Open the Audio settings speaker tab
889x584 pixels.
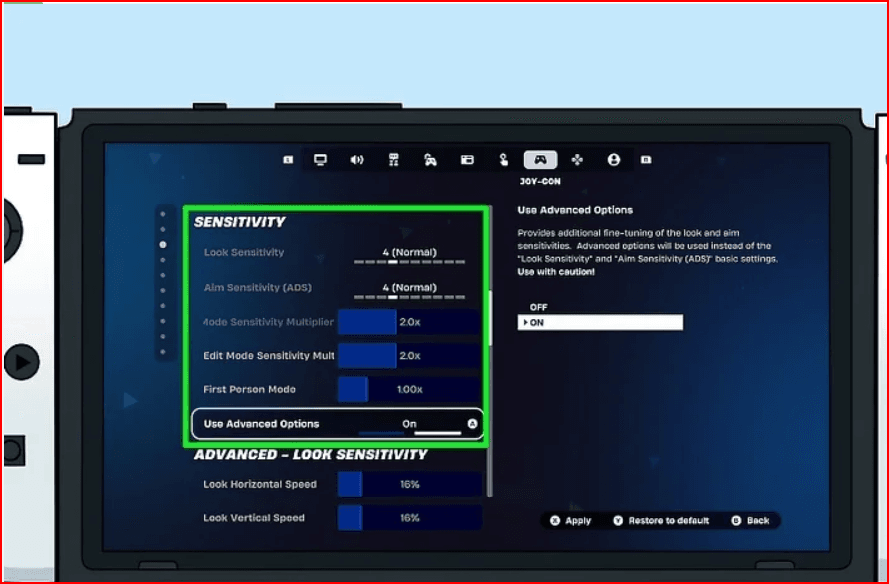coord(357,159)
